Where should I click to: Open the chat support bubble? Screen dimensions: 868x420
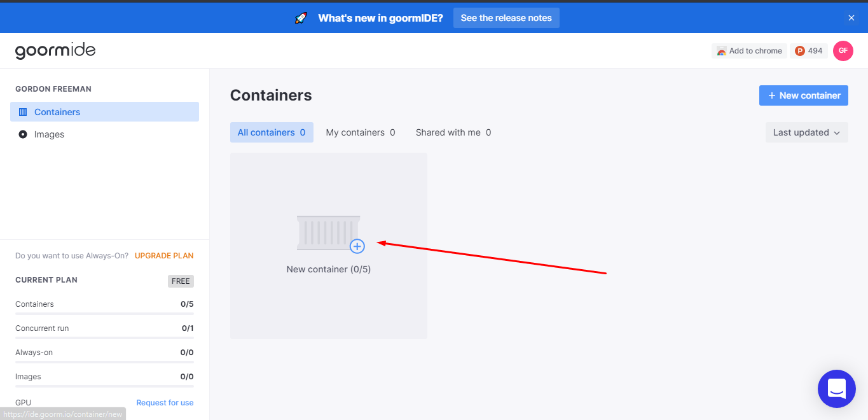[x=836, y=388]
